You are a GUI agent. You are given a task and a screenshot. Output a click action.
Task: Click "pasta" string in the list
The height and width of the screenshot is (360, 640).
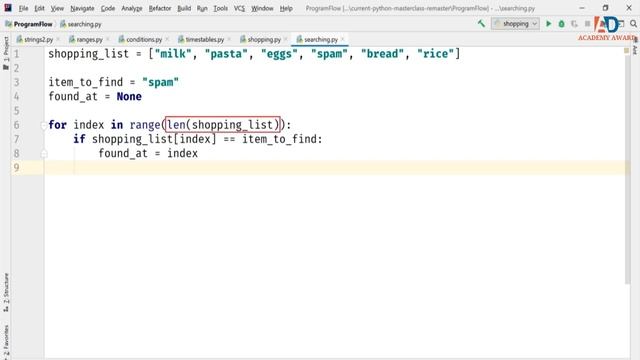click(x=226, y=54)
